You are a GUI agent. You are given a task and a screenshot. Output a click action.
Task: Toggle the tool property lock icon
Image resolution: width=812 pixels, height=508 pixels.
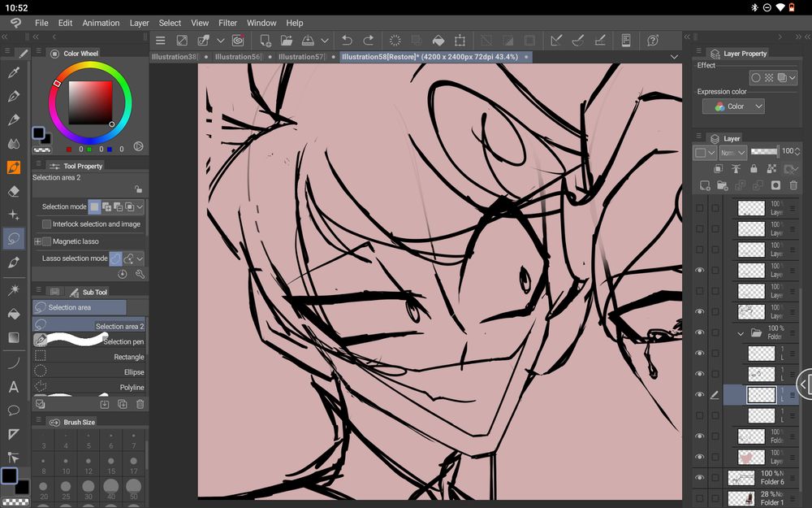[138, 189]
